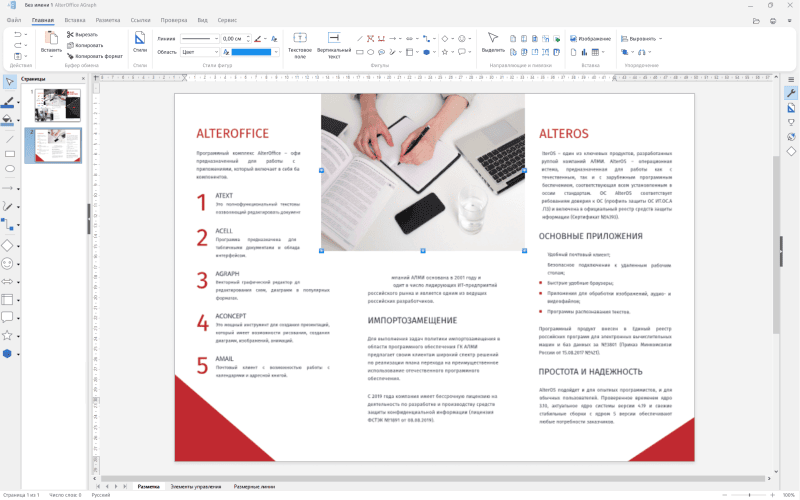
Task: Click the zoom slider in status bar
Action: click(749, 495)
